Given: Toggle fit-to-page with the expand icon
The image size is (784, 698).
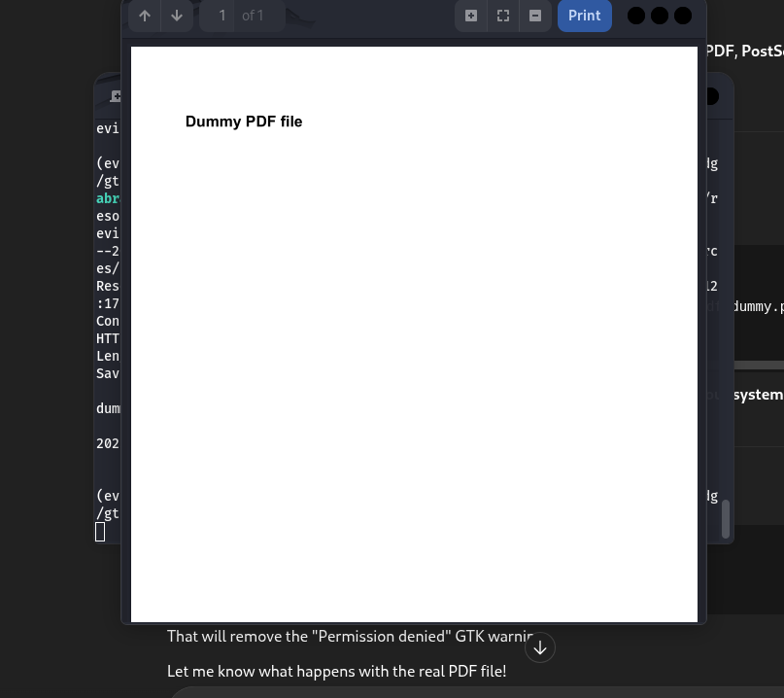Looking at the screenshot, I should [x=503, y=16].
